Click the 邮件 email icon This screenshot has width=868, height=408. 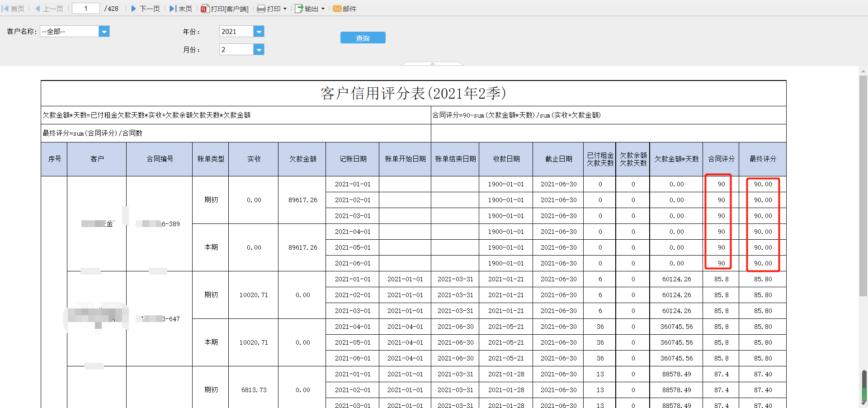pos(337,9)
